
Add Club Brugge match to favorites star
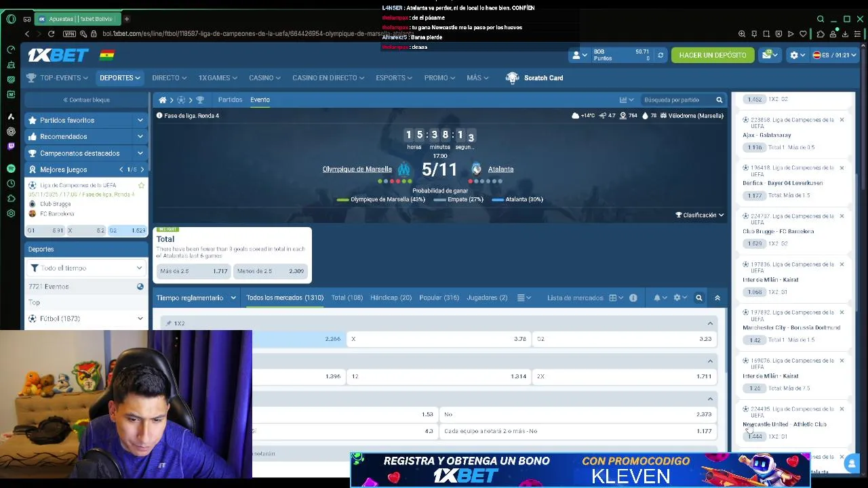[142, 185]
